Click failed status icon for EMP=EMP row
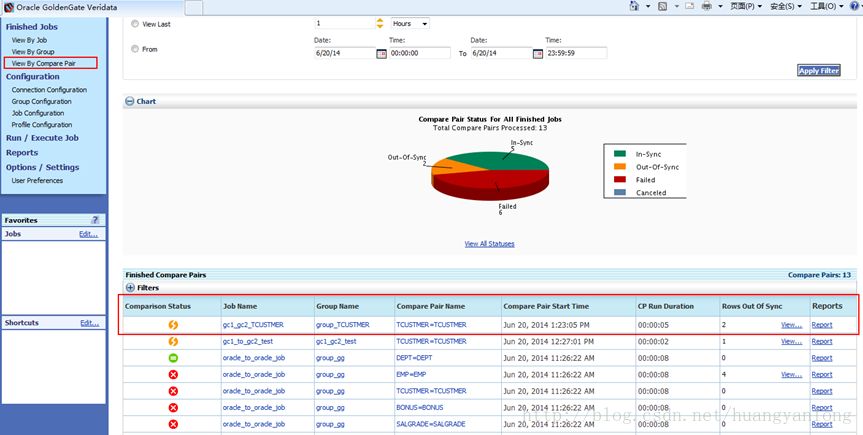This screenshot has height=435, width=863. 173,374
